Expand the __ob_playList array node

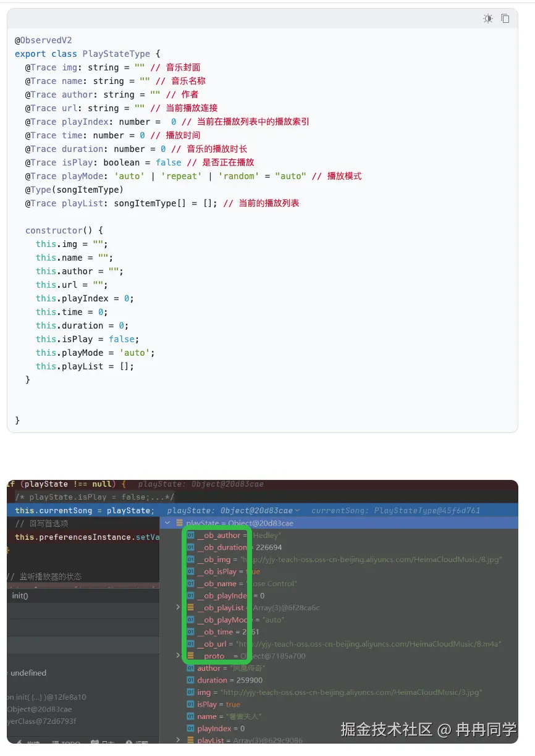179,608
